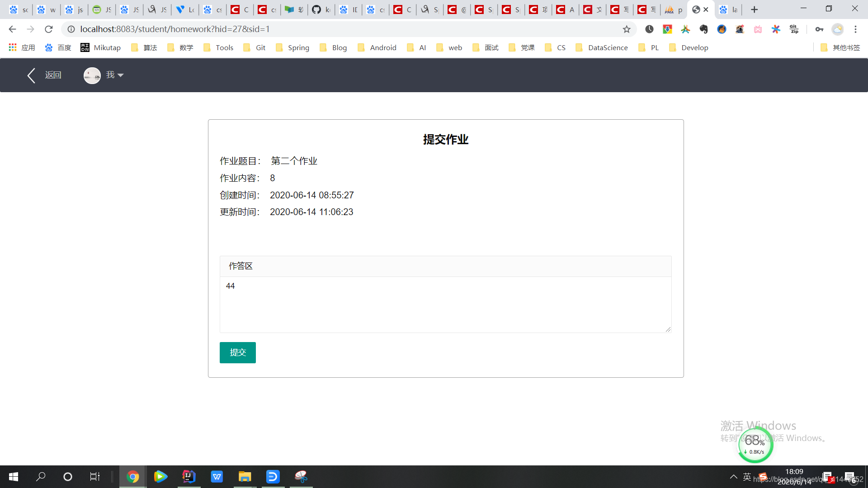Open the Tampermonkey-style clock history extension
Image resolution: width=868 pixels, height=488 pixels.
pyautogui.click(x=649, y=29)
